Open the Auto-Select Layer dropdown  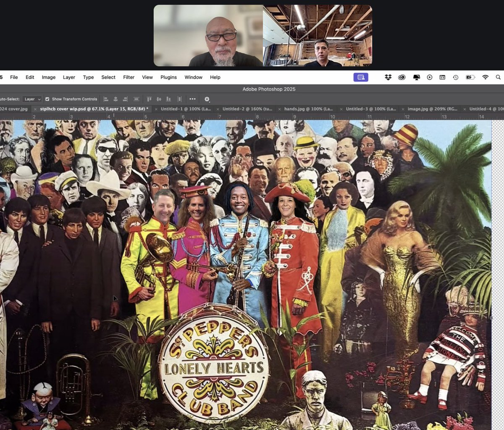(x=32, y=99)
